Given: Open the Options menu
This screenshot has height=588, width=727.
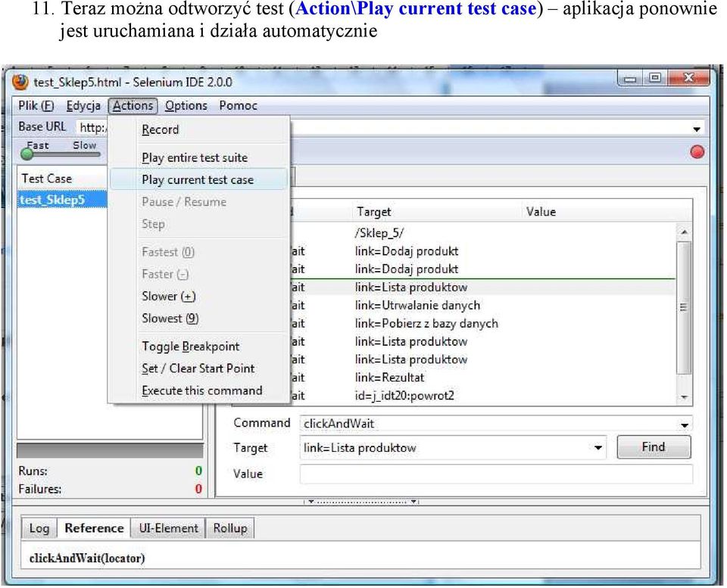Looking at the screenshot, I should (x=186, y=106).
